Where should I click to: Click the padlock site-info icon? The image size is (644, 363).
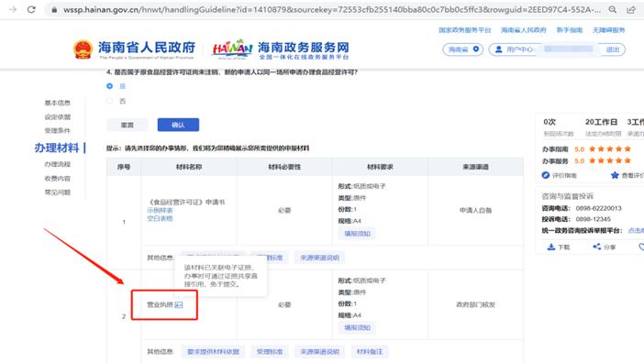[x=54, y=9]
